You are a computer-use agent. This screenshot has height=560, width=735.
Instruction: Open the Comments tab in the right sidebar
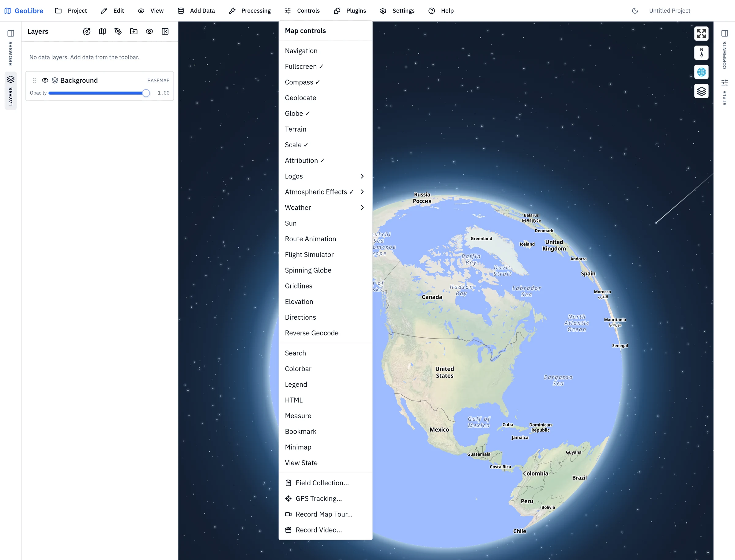(x=725, y=55)
